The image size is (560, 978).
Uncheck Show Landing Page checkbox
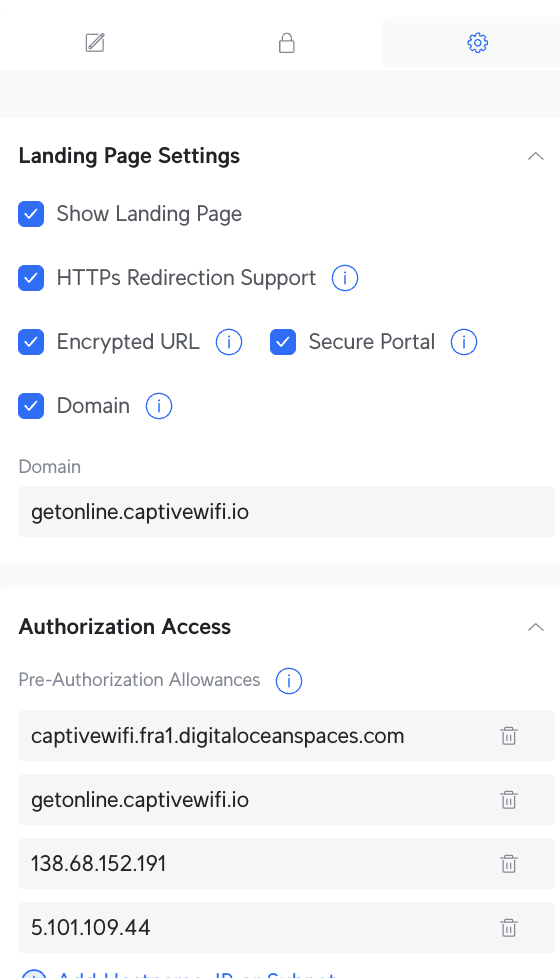[x=31, y=214]
